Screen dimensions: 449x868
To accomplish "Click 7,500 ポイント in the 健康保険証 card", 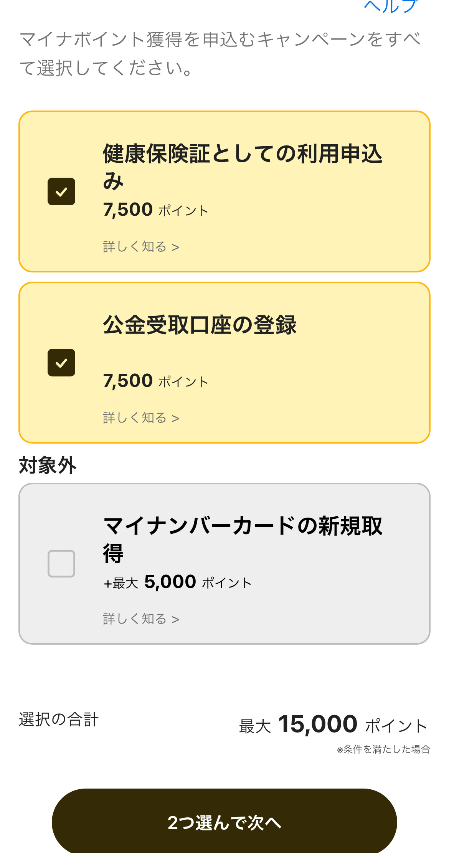I will pos(155,210).
